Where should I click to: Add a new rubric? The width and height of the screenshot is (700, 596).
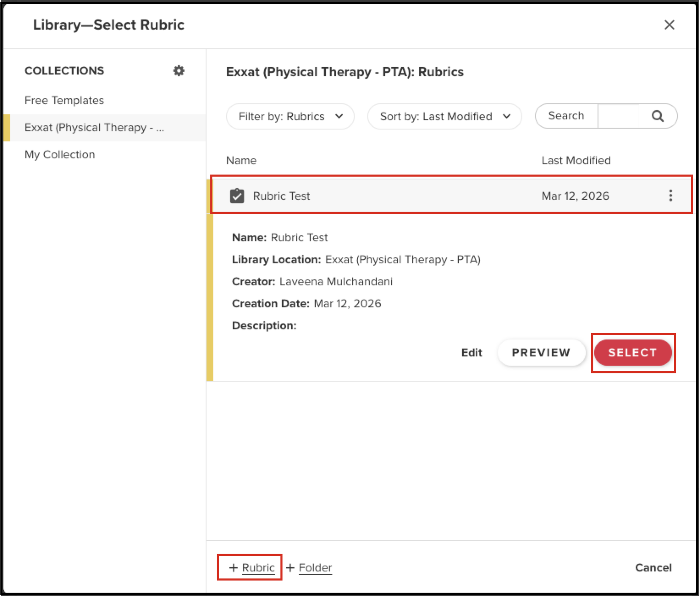pyautogui.click(x=252, y=568)
